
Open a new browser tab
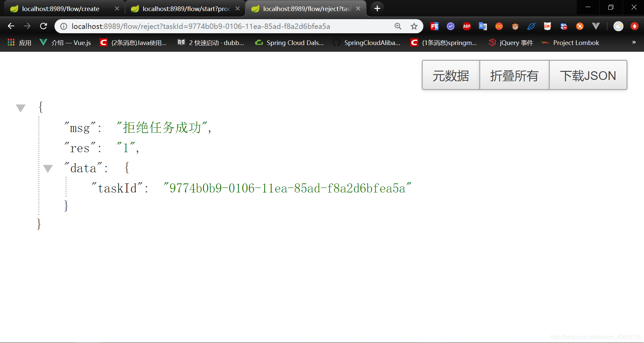tap(377, 8)
